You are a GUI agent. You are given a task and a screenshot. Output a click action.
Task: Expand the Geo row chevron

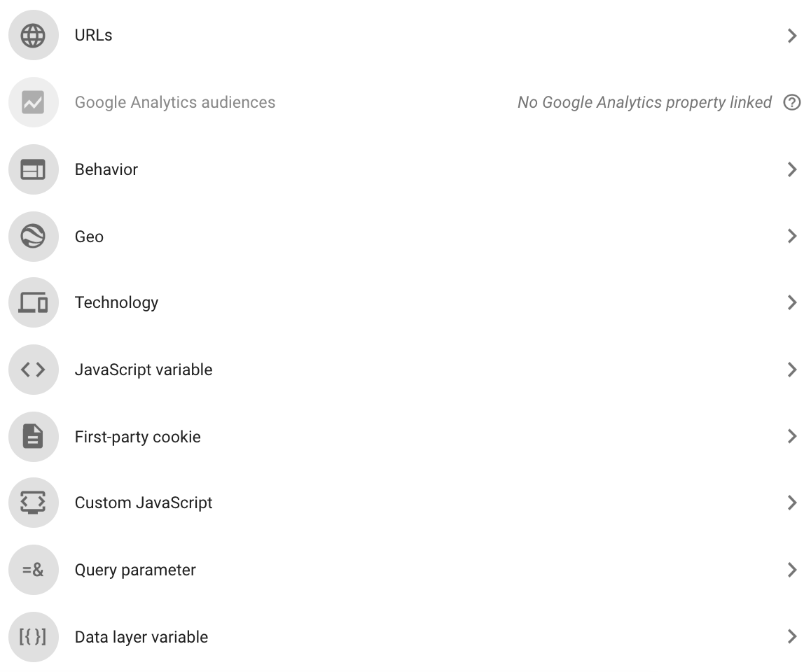click(792, 236)
